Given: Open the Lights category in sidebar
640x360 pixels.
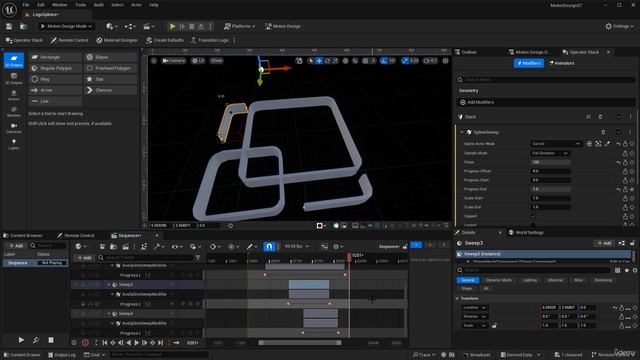Looking at the screenshot, I should (14, 144).
